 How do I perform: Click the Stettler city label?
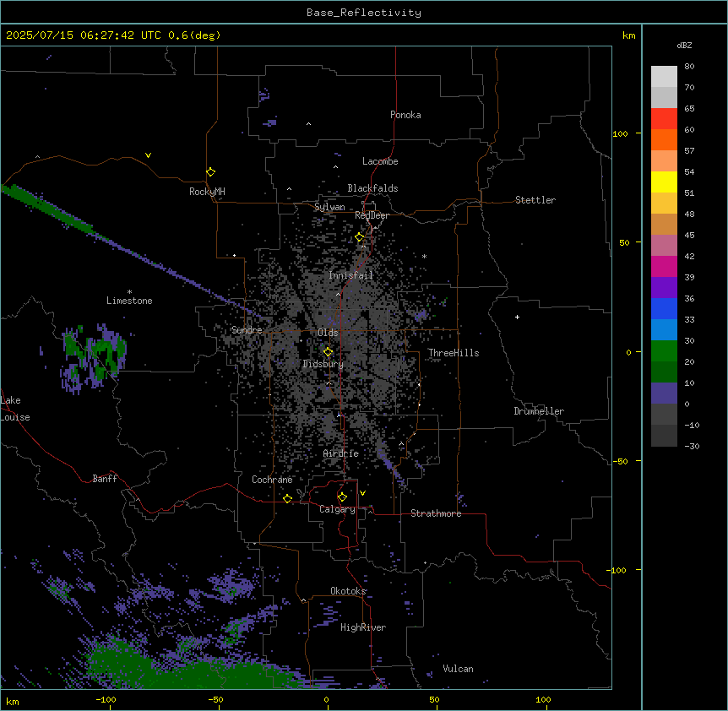pyautogui.click(x=535, y=200)
